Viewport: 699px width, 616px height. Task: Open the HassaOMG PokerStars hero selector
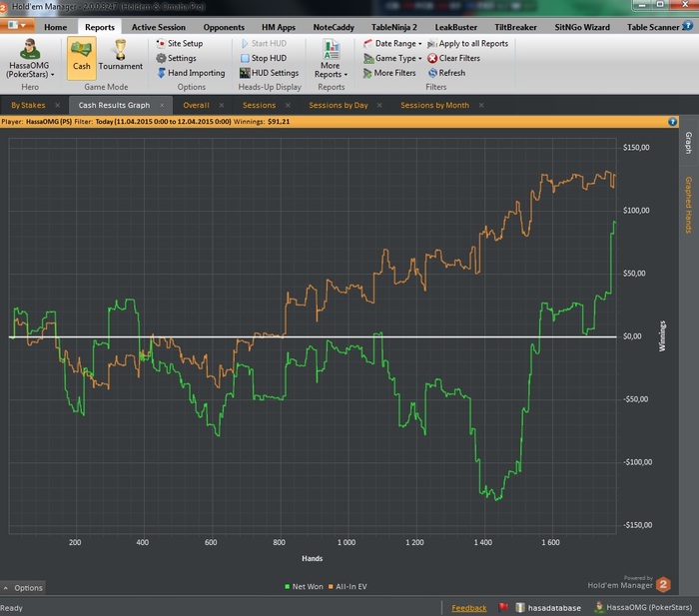[x=30, y=59]
